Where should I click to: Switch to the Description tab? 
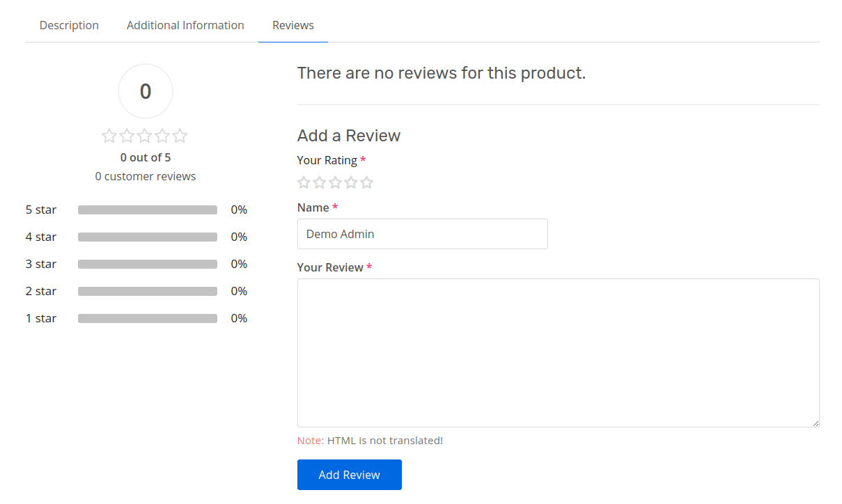click(x=69, y=25)
